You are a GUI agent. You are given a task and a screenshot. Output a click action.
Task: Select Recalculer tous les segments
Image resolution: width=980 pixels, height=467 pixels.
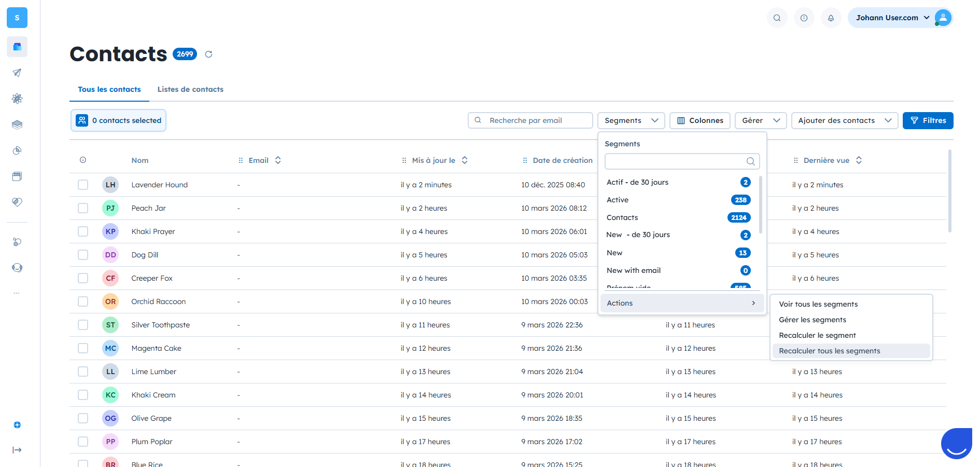(x=850, y=351)
